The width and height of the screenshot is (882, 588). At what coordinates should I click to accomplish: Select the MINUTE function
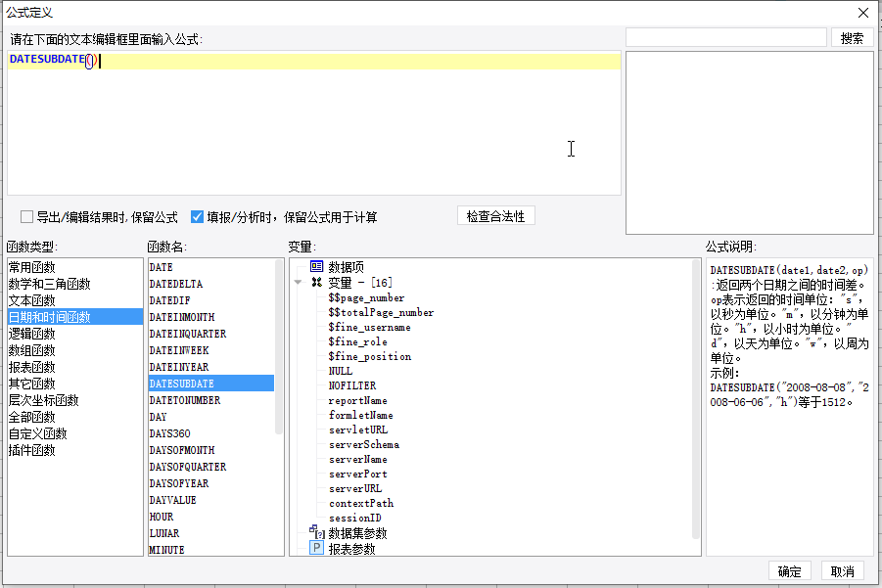click(x=210, y=549)
